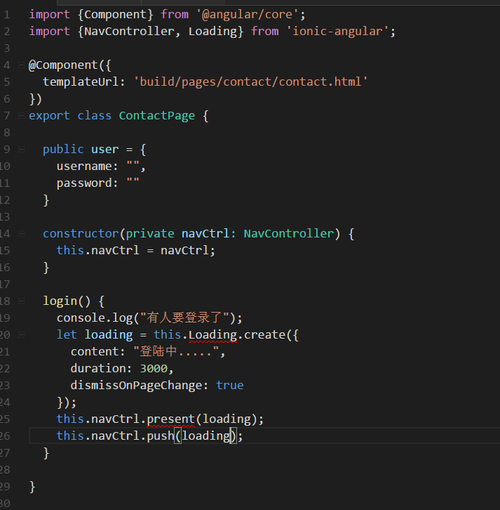Click line number 1 in the gutter
This screenshot has height=510, width=500.
[7, 15]
